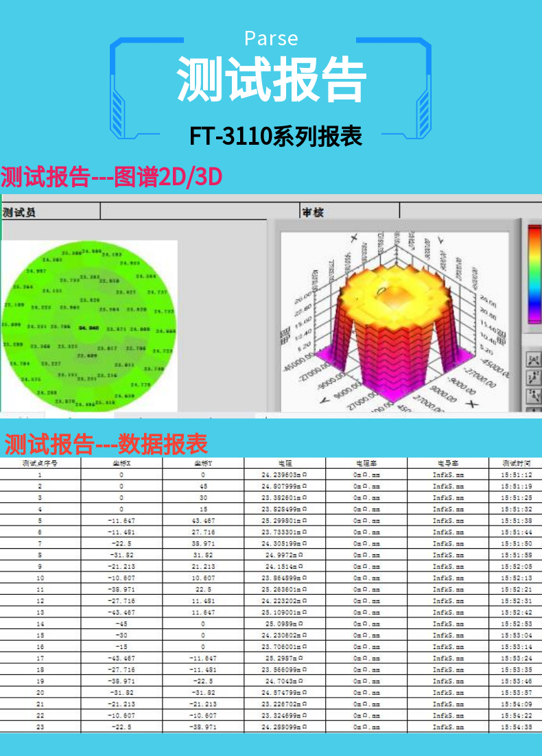This screenshot has width=542, height=756.
Task: Click the 15:51:19 test time cell
Action: point(517,486)
